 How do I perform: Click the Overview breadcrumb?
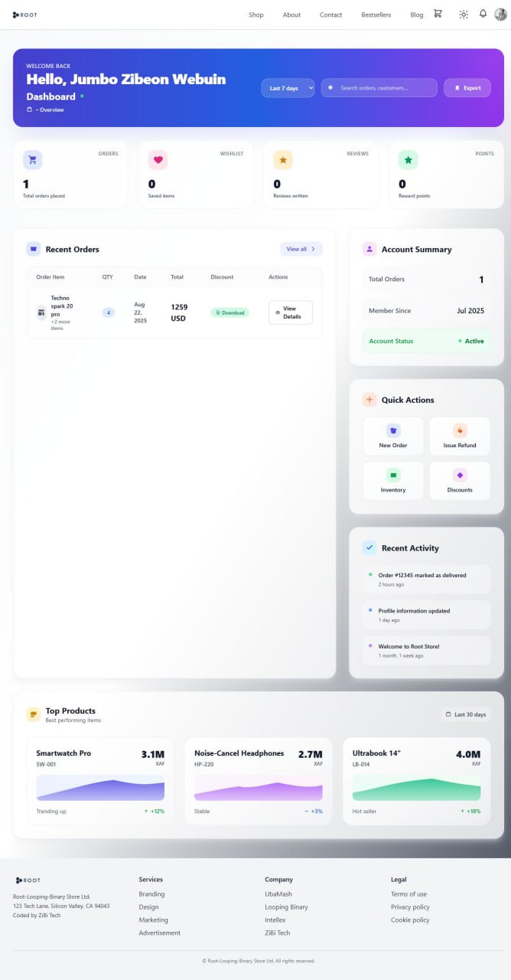tap(51, 109)
